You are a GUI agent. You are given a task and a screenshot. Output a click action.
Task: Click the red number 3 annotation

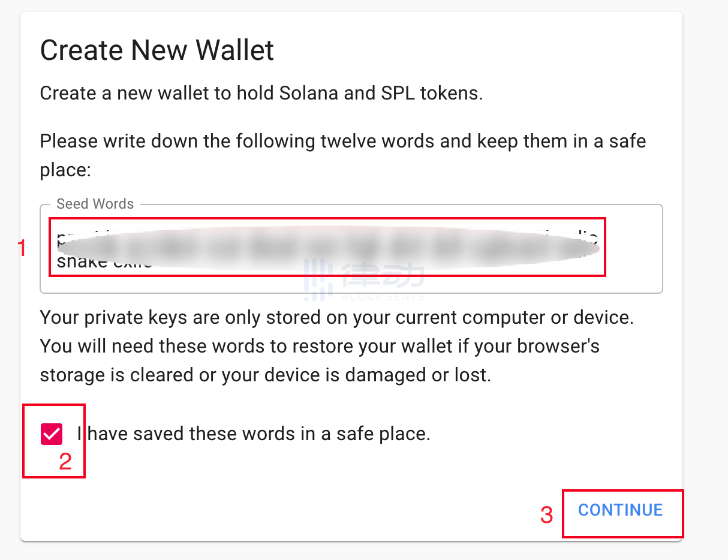tap(546, 515)
